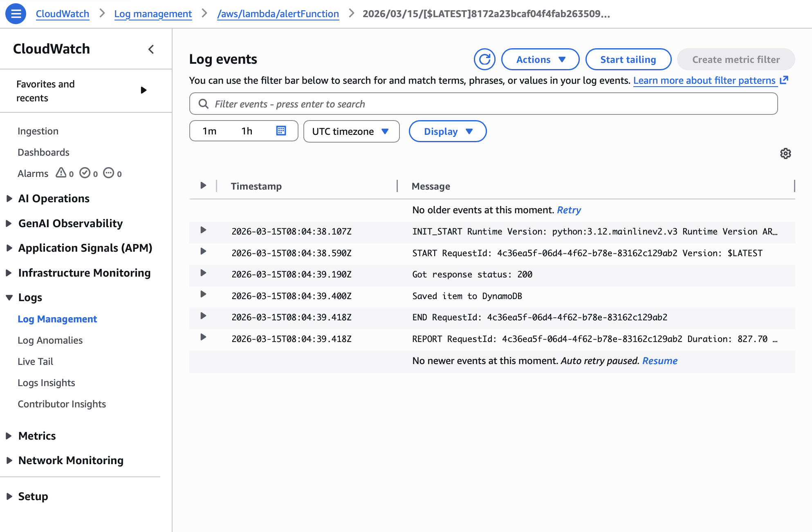This screenshot has width=812, height=532.
Task: Click timestamp 2026-03-15T08:04:38.107Z
Action: click(292, 232)
